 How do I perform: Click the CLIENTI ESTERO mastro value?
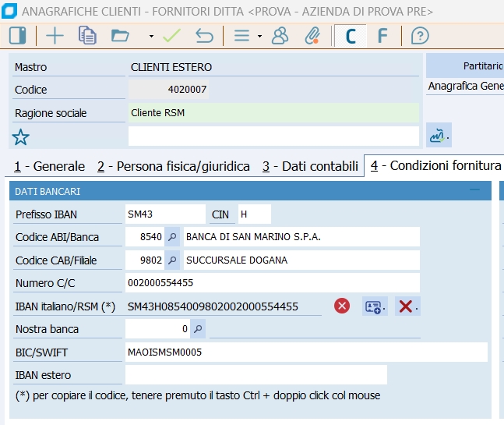pos(171,67)
